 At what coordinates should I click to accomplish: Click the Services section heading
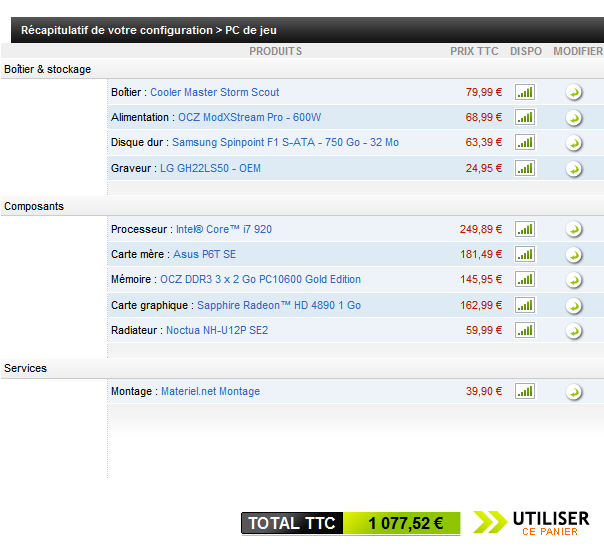[25, 368]
